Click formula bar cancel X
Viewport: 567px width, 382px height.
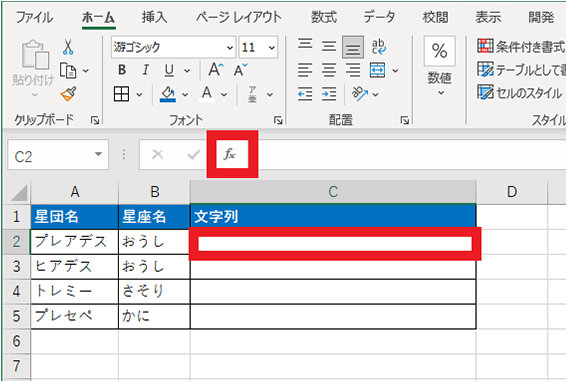(x=157, y=154)
